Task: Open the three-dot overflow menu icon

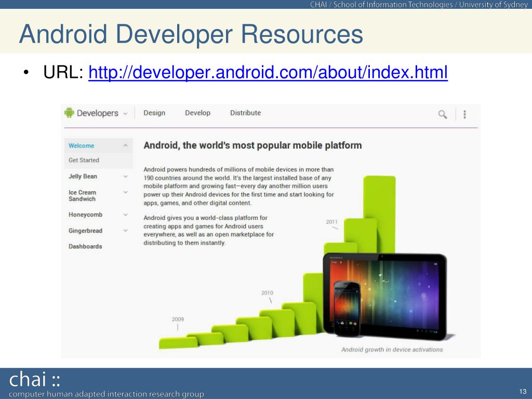Action: 465,114
